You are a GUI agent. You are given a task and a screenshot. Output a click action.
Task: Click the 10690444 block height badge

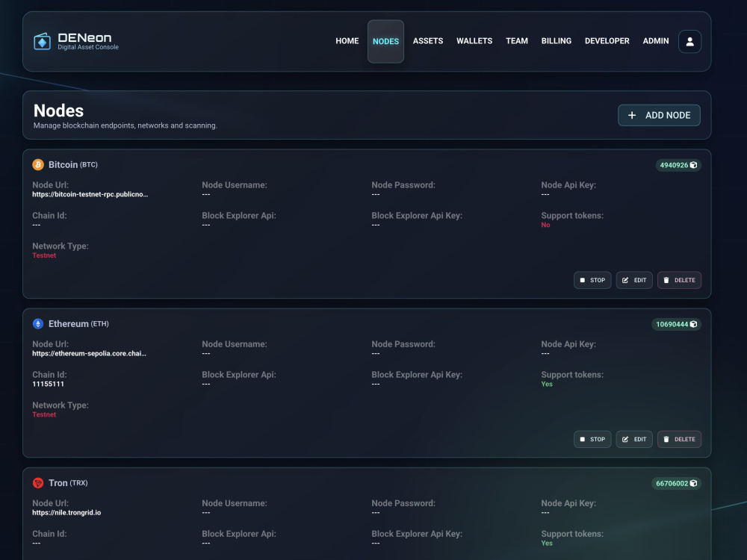coord(676,324)
